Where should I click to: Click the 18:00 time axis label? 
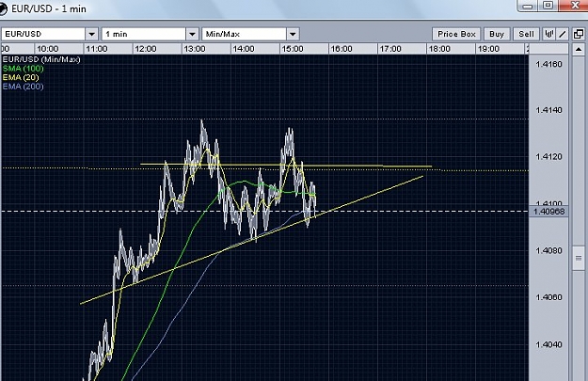[439, 49]
